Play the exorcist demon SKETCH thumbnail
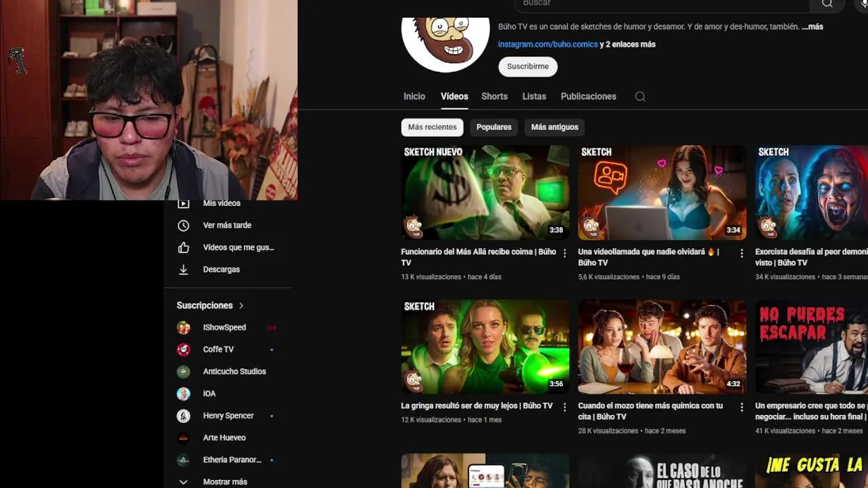This screenshot has height=488, width=868. [x=811, y=192]
